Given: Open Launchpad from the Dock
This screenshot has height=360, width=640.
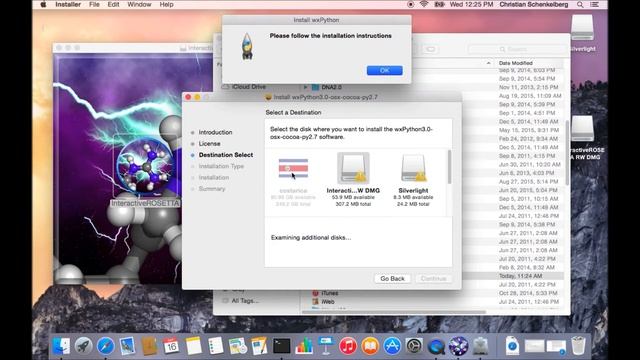Looking at the screenshot, I should [x=83, y=346].
